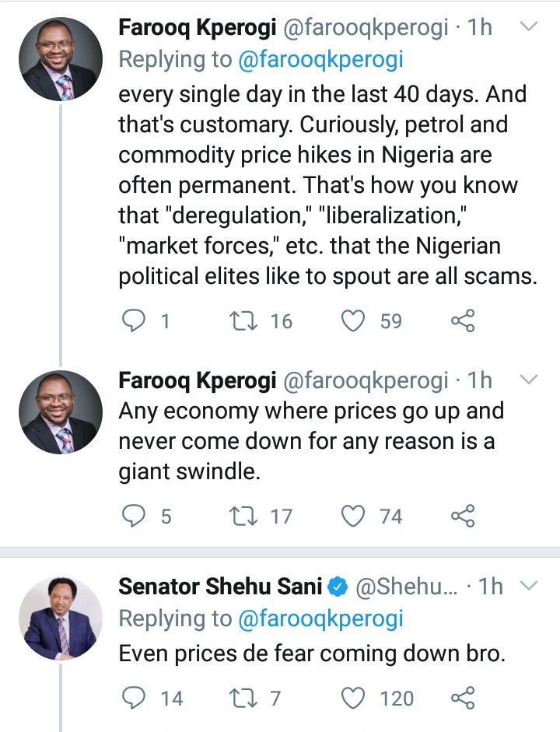Share the 'giant swindle' tweet
560x732 pixels.
click(463, 515)
